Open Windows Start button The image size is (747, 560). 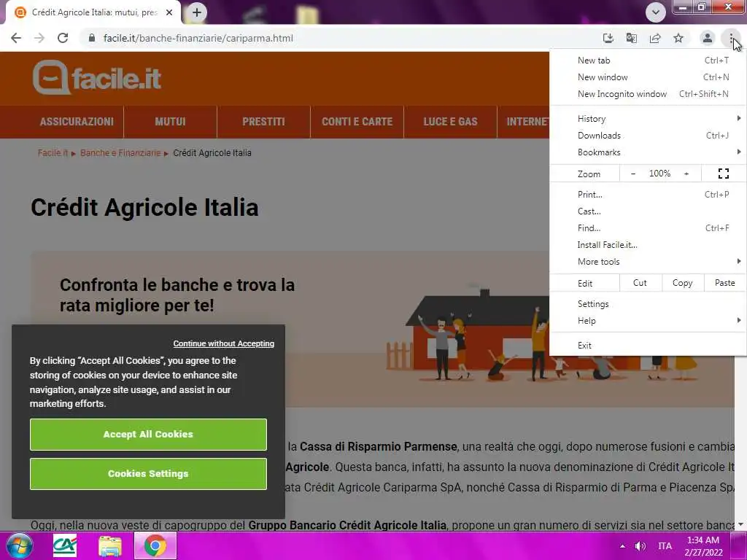[x=19, y=545]
